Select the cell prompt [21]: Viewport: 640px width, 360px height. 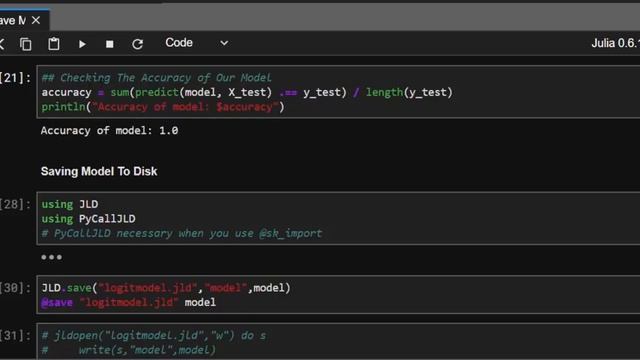pos(15,78)
